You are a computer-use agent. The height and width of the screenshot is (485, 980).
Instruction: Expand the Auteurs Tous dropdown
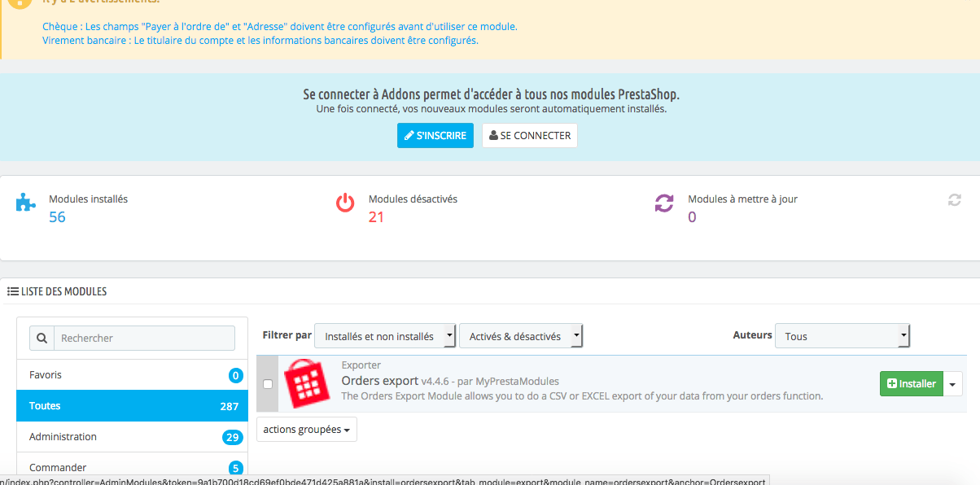(x=842, y=336)
